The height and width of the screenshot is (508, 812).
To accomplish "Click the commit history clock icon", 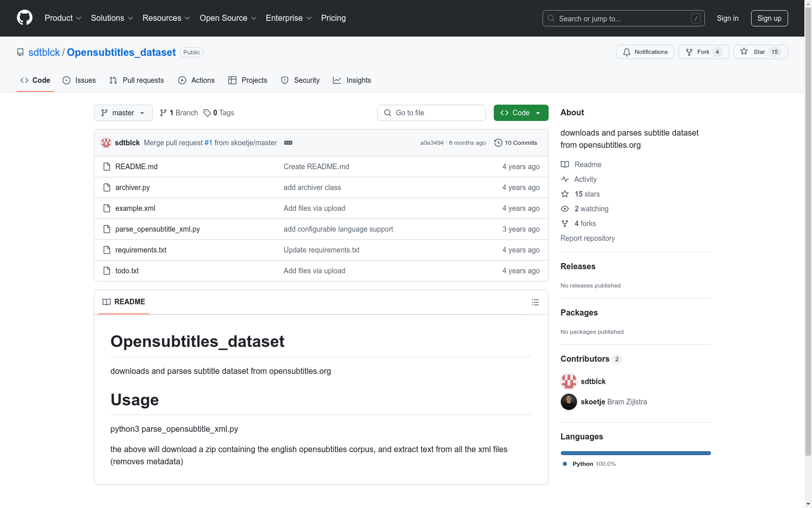I will tap(498, 143).
